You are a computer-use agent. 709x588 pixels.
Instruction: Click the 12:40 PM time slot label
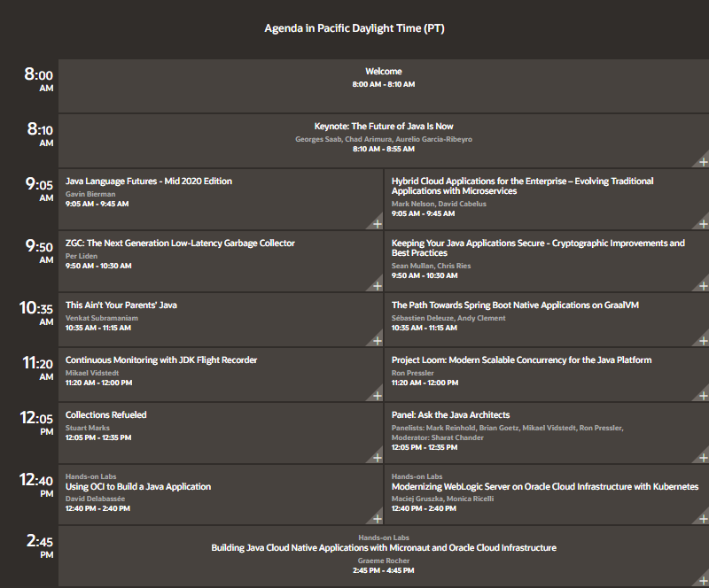pos(41,484)
